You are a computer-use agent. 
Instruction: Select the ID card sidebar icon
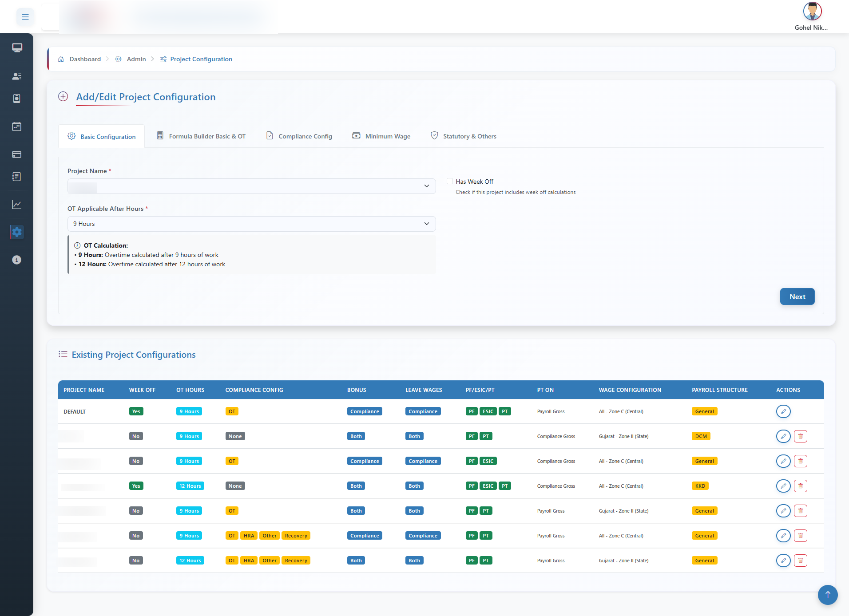click(17, 99)
